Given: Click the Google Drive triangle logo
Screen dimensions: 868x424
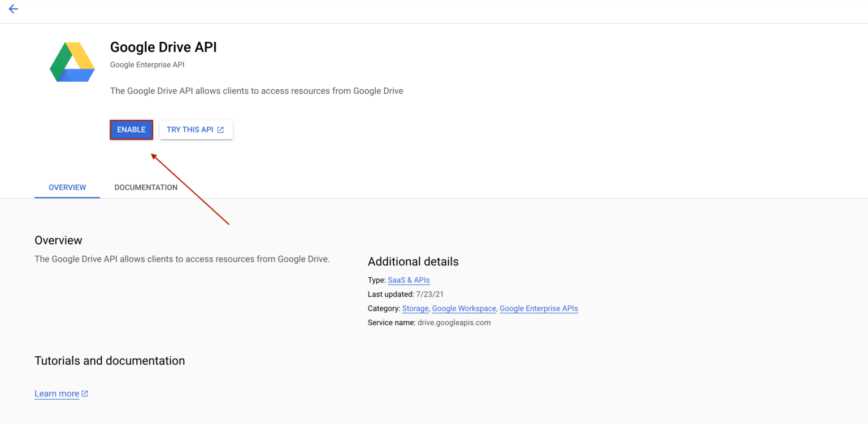Looking at the screenshot, I should [x=72, y=62].
